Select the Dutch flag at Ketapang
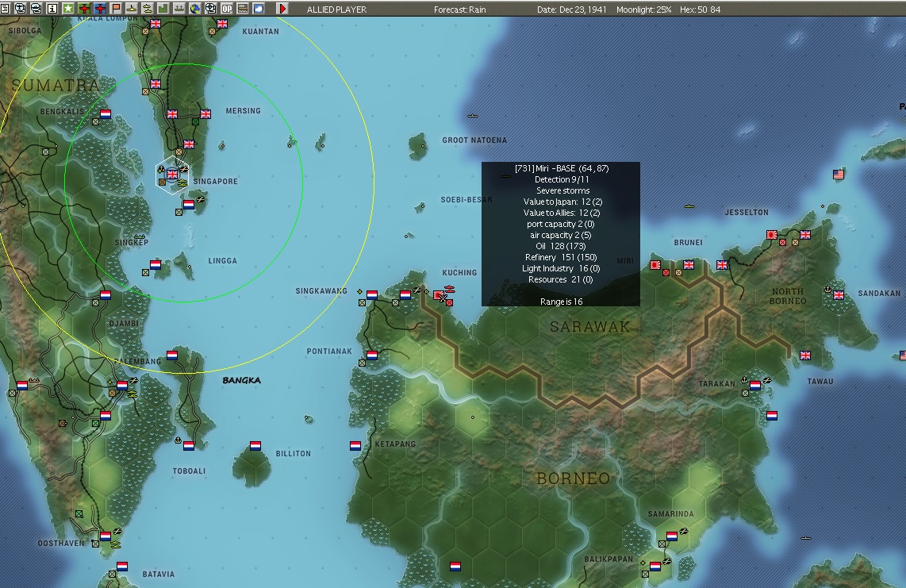Image resolution: width=906 pixels, height=588 pixels. coord(355,446)
